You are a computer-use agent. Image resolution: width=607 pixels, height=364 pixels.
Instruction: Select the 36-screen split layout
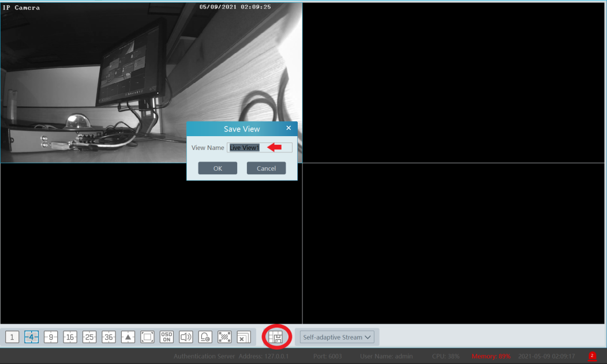(x=108, y=337)
